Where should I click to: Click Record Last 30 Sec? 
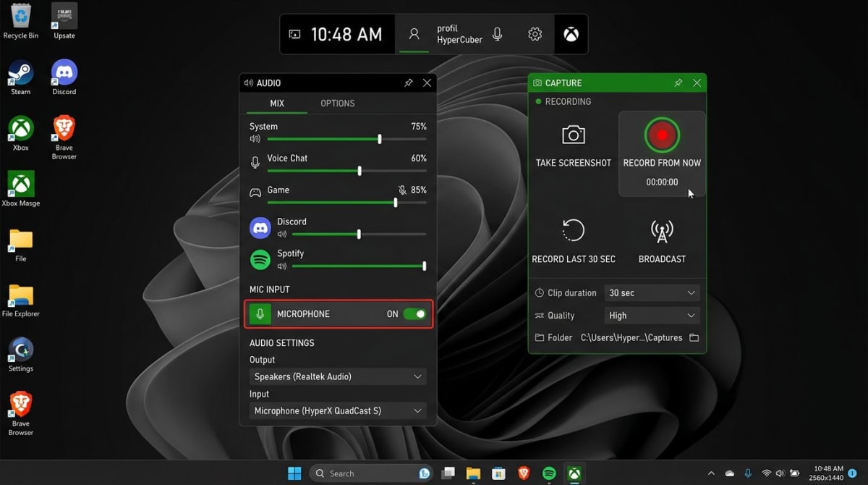[x=574, y=232]
